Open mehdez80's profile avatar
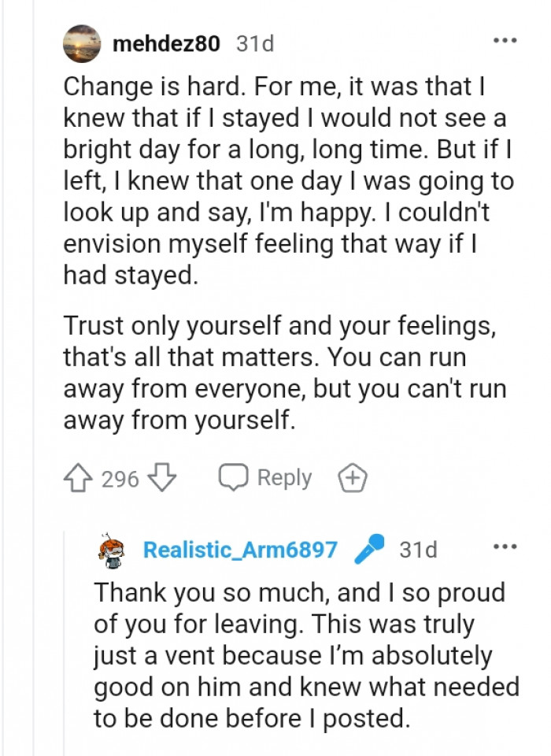Screen dimensions: 551x756 (x=81, y=44)
